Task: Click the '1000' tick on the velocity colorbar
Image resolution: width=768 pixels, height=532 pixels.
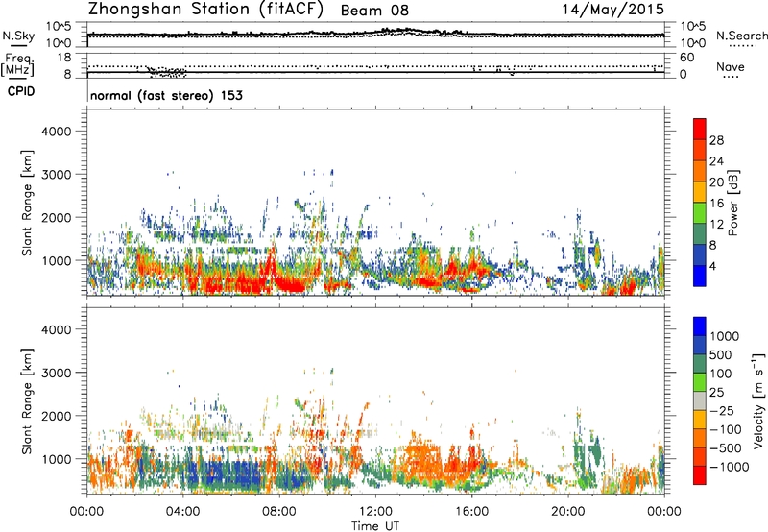Action: [725, 336]
